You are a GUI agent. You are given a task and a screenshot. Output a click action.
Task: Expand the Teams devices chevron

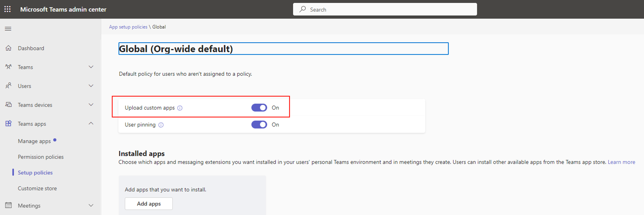click(91, 105)
